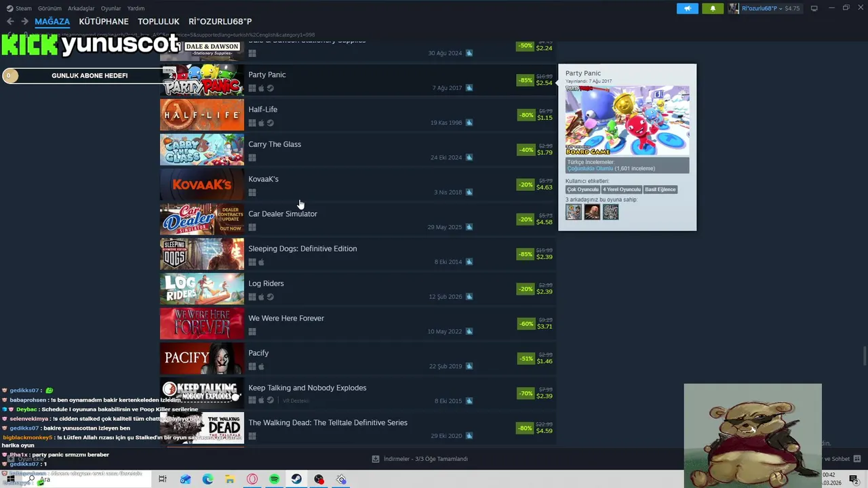
Task: Click the thumbs-up review icon on Pacify row
Action: [x=469, y=366]
